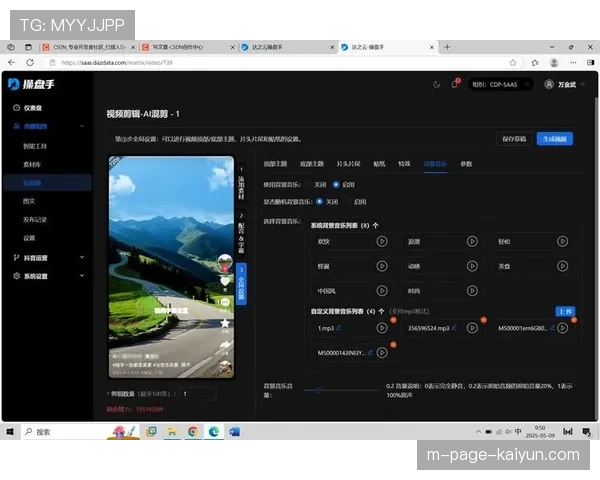Set 使用背景音乐 to 关闭
Screen dimensions: 600x480
point(316,185)
